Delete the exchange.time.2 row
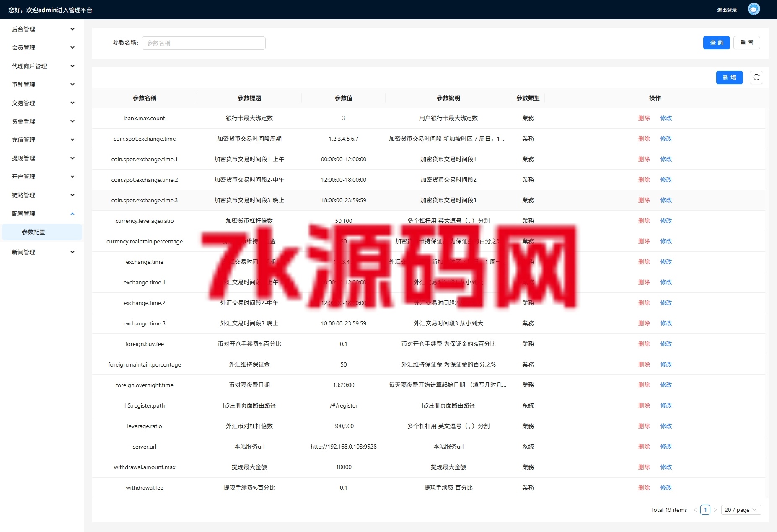Viewport: 777px width, 532px height. [x=644, y=303]
